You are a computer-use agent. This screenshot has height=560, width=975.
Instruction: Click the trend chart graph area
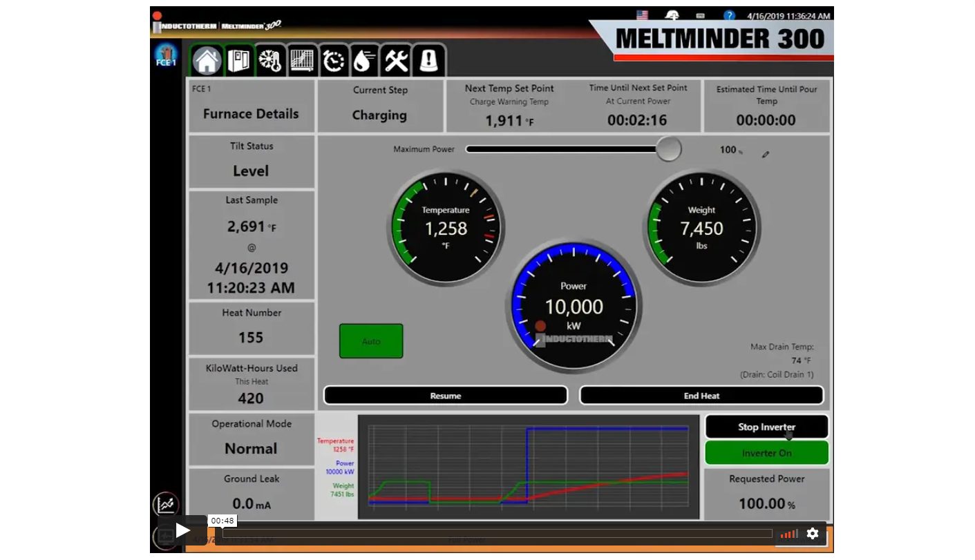click(x=529, y=467)
